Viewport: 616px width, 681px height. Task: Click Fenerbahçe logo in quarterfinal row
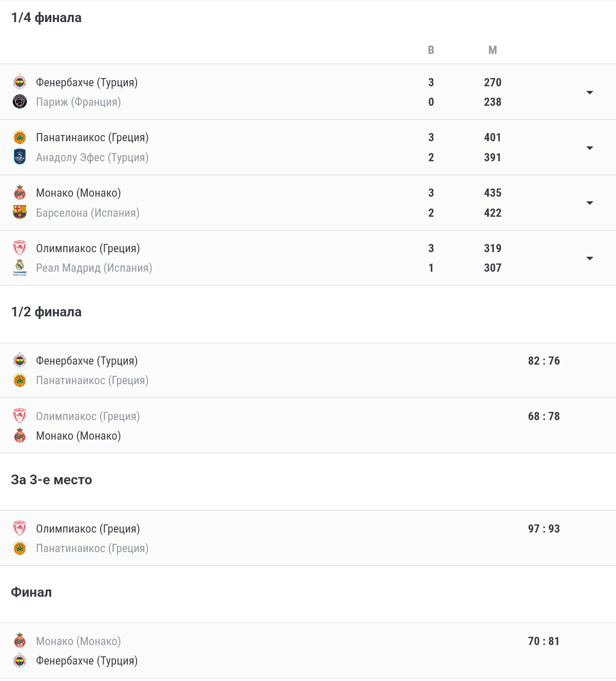20,82
